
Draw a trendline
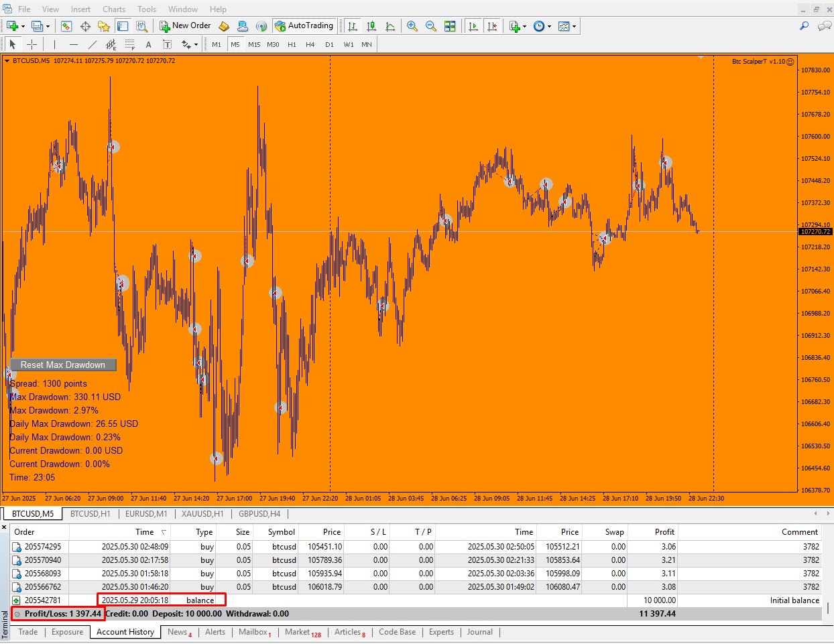click(x=92, y=44)
